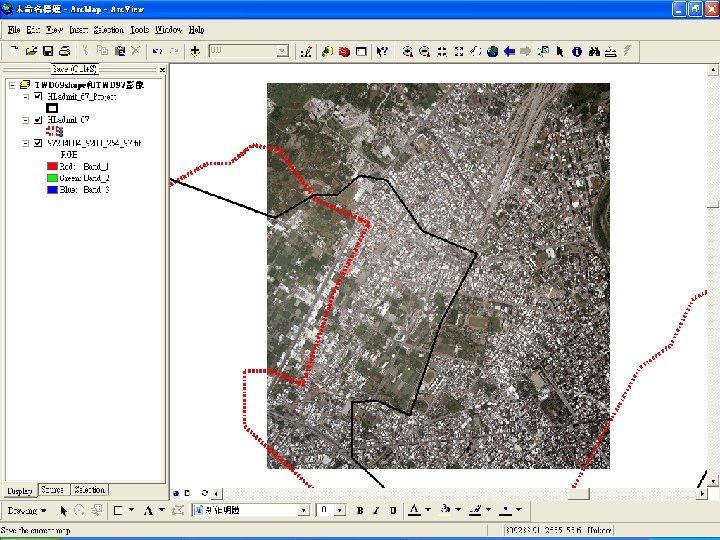Click the Delete X icon
Viewport: 720px width, 540px height.
(x=136, y=51)
